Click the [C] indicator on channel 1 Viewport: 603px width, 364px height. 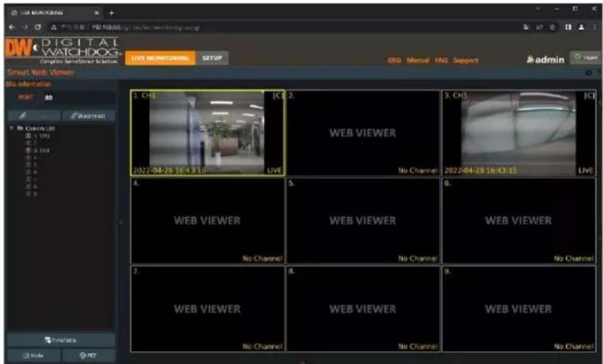277,96
